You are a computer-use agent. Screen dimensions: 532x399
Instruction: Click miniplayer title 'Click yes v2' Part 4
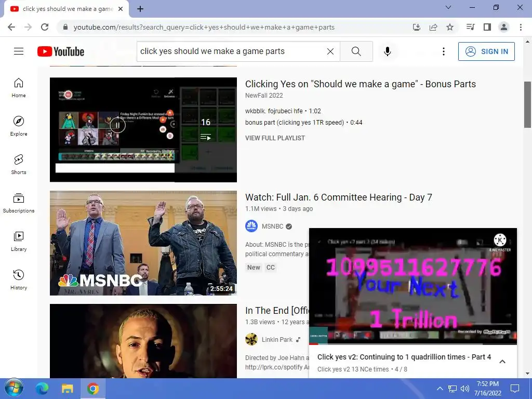(404, 357)
